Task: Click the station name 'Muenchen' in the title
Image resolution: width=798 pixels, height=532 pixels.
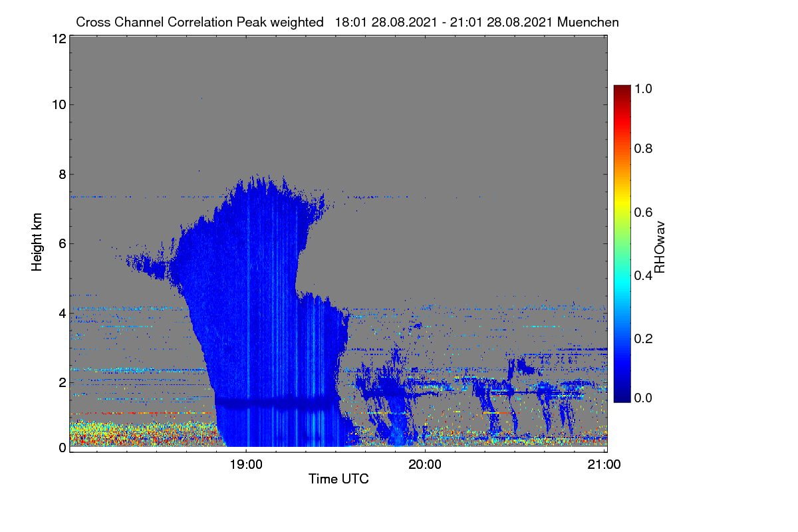Action: tap(589, 22)
